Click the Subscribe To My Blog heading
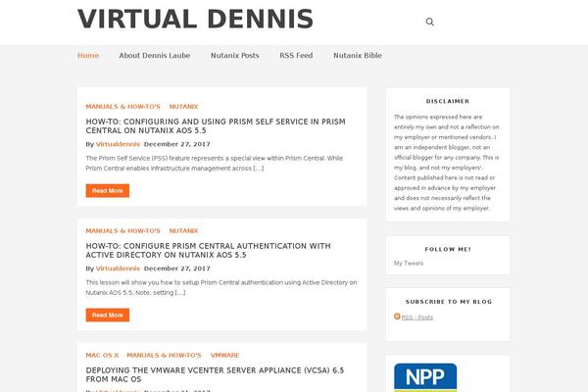The width and height of the screenshot is (588, 392). click(449, 302)
